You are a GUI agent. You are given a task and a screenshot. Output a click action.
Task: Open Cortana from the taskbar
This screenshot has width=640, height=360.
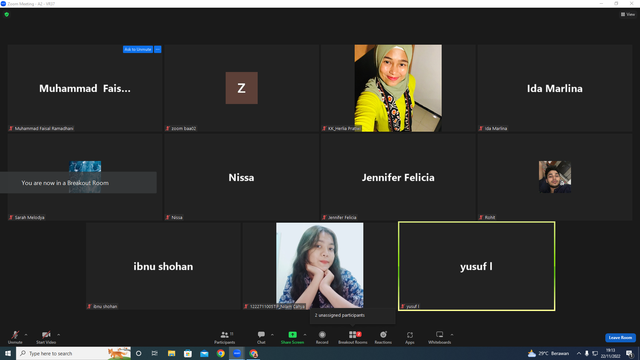pyautogui.click(x=139, y=353)
